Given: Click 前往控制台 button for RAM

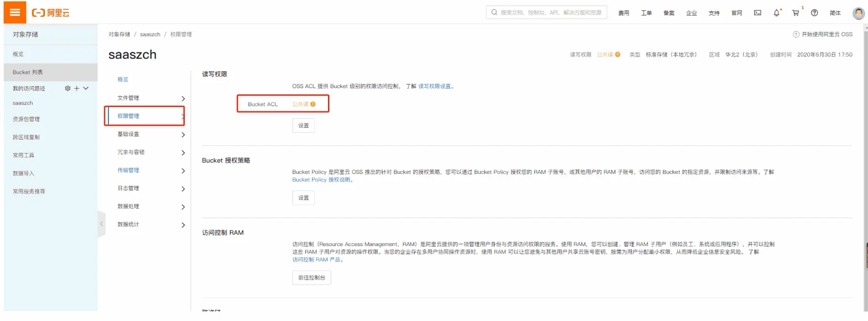Looking at the screenshot, I should 311,278.
